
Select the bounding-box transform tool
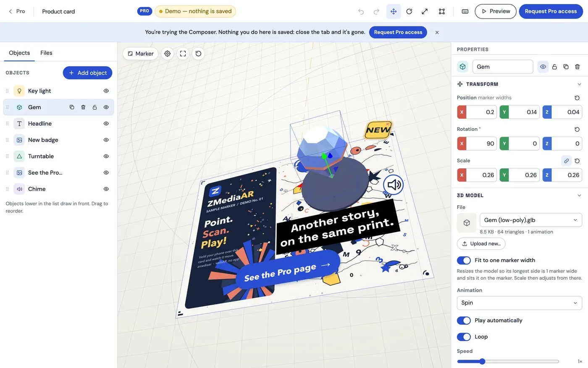pyautogui.click(x=442, y=11)
